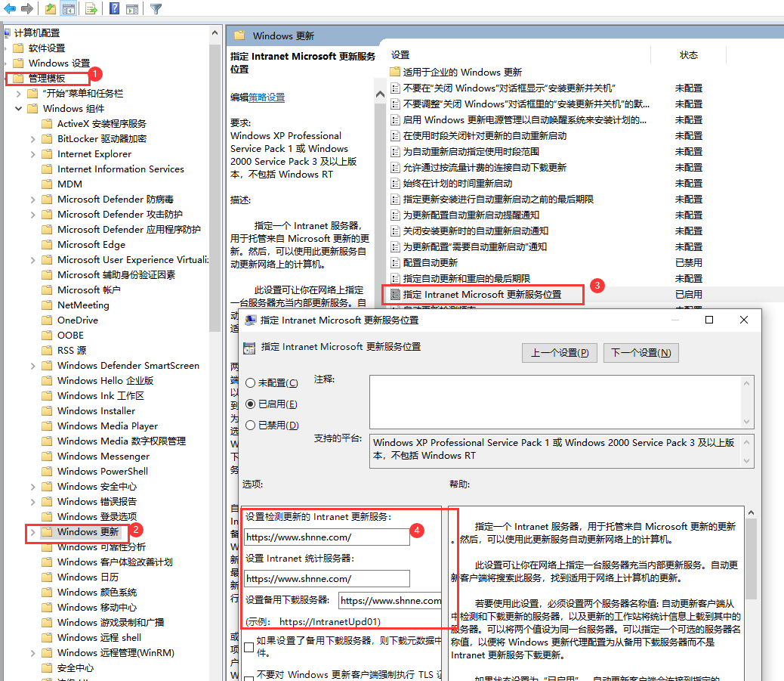Expand the Windows 更新 tree node arrow

pos(33,532)
